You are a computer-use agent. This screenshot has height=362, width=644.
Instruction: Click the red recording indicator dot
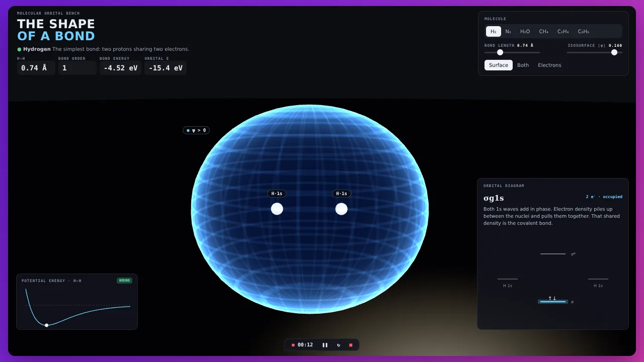[293, 345]
